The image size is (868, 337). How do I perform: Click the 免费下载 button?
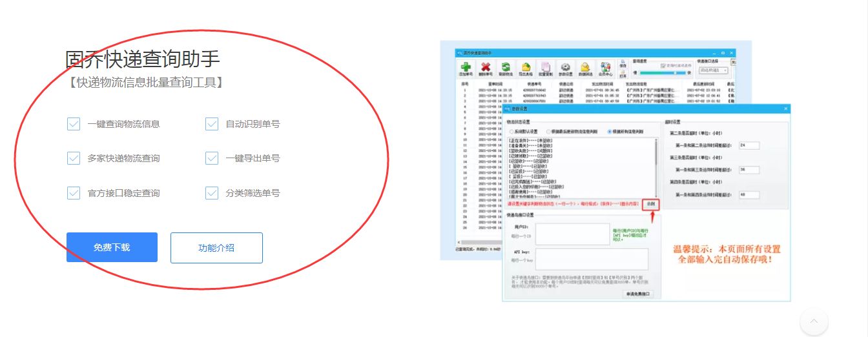pyautogui.click(x=112, y=247)
